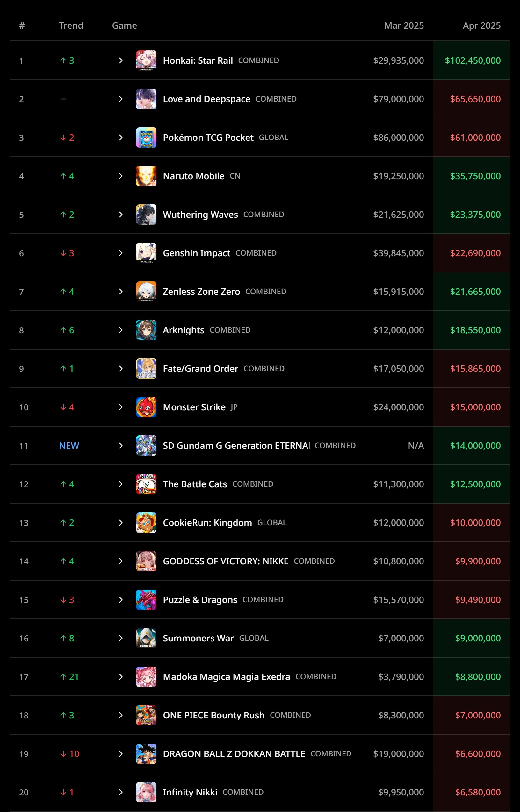Click the Pokémon TCG Pocket app icon

point(146,137)
